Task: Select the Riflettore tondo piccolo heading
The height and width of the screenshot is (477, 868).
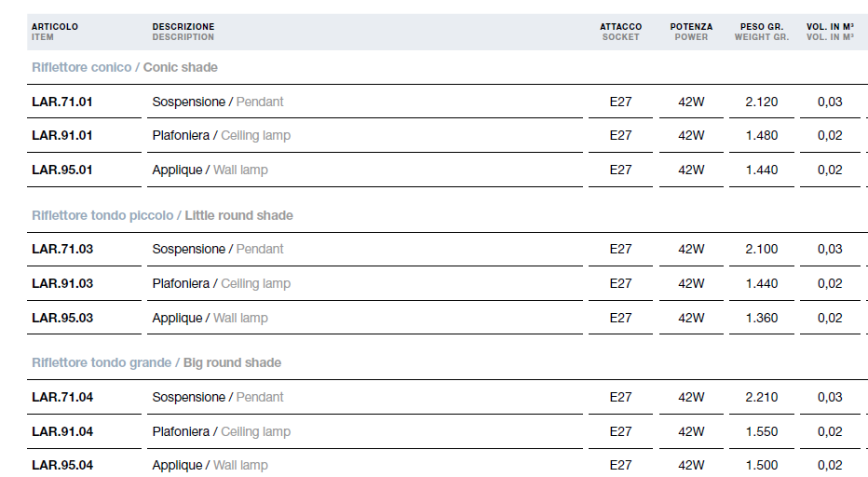Action: tap(162, 215)
